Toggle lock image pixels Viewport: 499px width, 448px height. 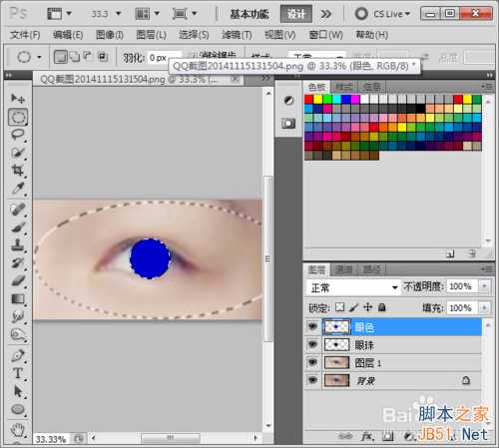coord(354,307)
